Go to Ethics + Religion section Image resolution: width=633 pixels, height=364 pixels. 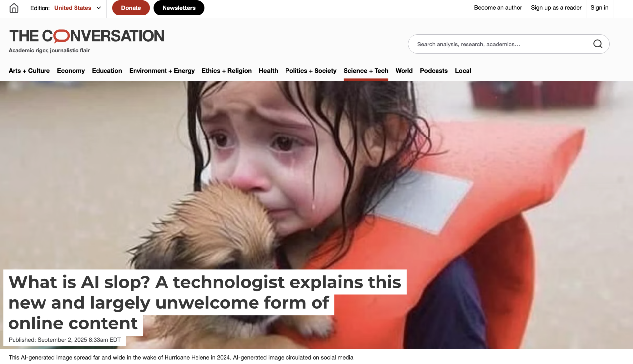click(x=226, y=71)
